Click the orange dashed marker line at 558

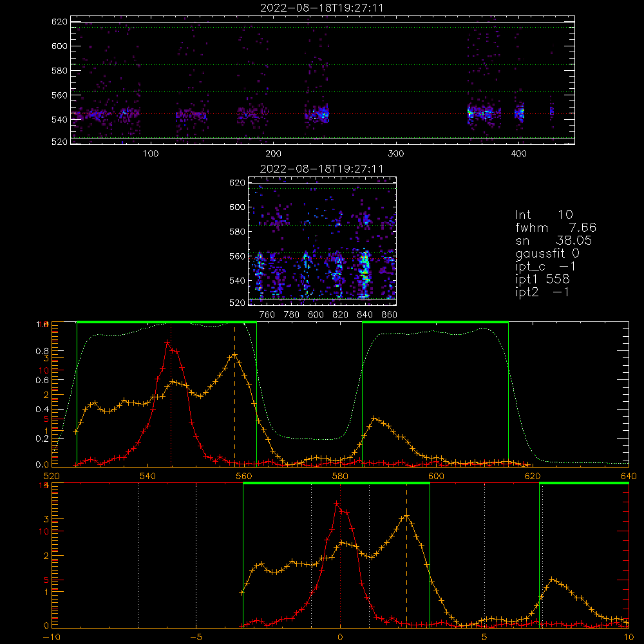tap(234, 394)
